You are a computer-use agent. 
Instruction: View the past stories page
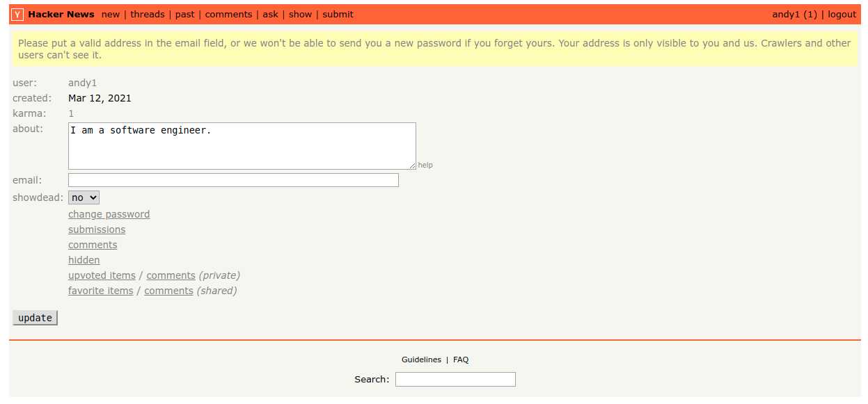185,14
